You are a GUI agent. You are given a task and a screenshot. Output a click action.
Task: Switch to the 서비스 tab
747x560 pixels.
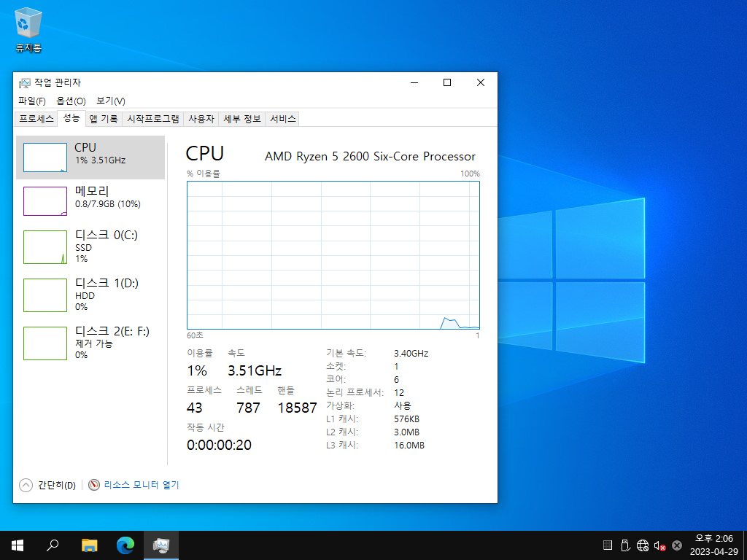point(282,119)
